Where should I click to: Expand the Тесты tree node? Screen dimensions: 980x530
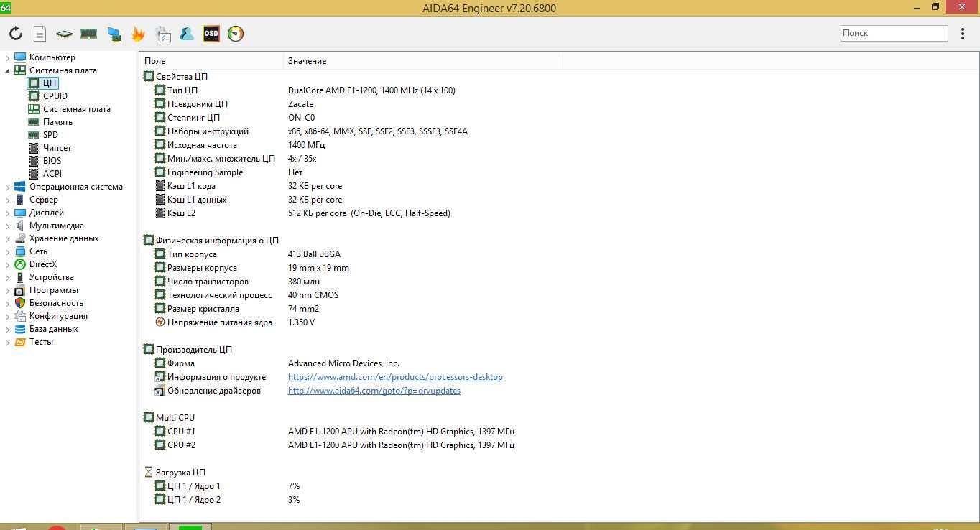[x=7, y=342]
